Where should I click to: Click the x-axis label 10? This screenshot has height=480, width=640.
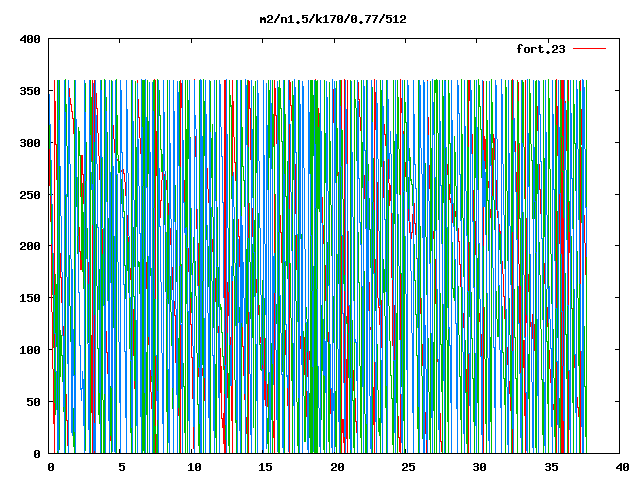(x=194, y=467)
